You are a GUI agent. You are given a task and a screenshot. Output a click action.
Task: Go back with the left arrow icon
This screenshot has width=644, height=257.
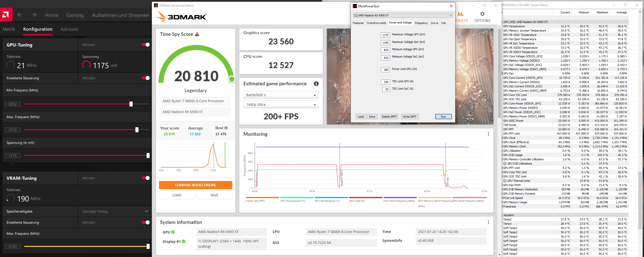19,15
